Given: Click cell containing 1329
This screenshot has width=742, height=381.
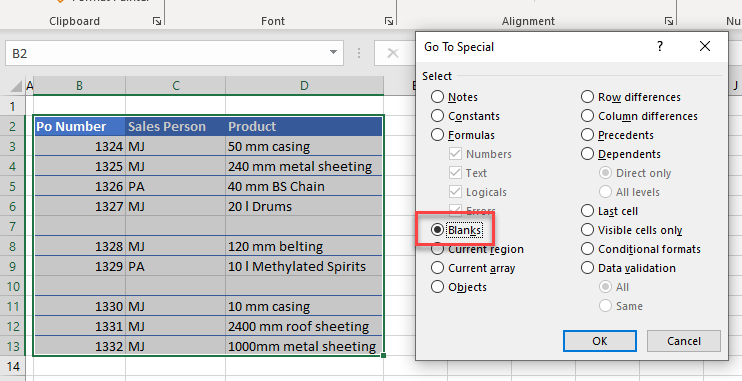Looking at the screenshot, I should tap(80, 266).
